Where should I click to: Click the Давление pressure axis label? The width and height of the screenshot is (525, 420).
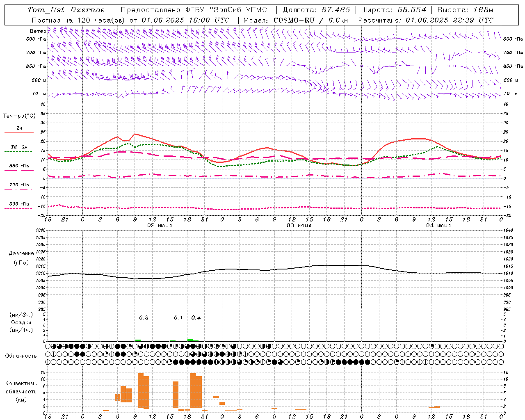tap(21, 253)
